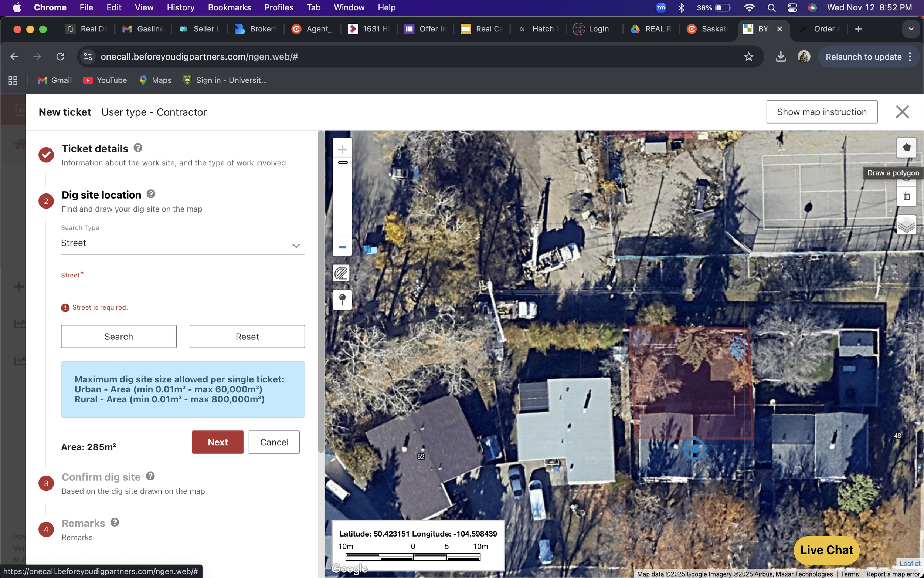Viewport: 924px width, 578px height.
Task: Click the trash delete shape icon
Action: coord(906,196)
